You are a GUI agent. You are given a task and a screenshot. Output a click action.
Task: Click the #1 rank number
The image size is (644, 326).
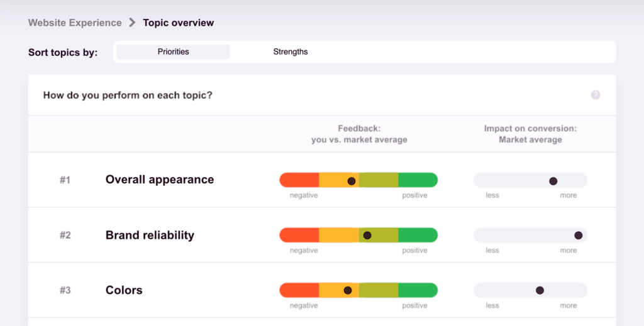[x=65, y=180]
